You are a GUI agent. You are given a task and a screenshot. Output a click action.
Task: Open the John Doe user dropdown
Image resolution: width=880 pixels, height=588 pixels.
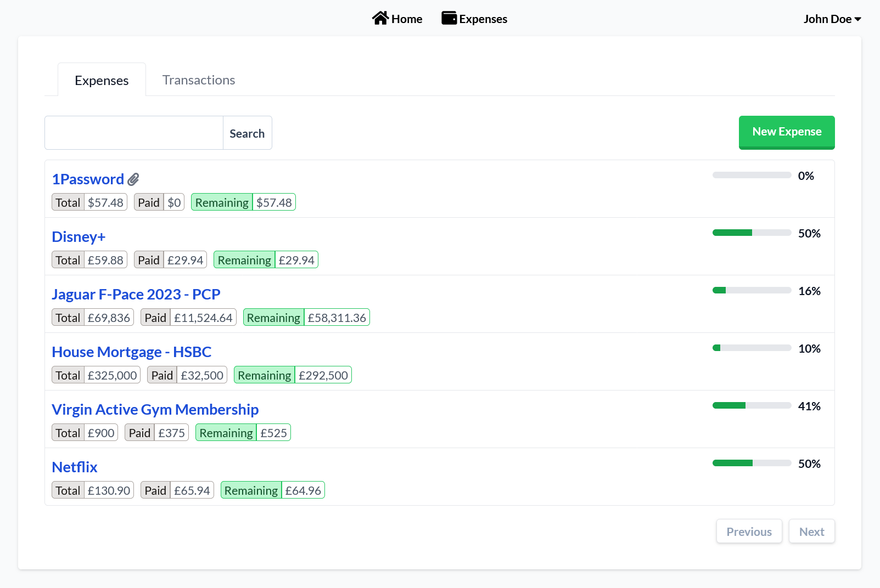click(x=832, y=19)
